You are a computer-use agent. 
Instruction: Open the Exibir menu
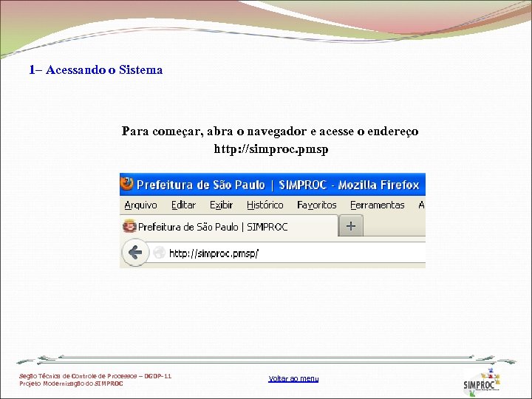(x=221, y=205)
